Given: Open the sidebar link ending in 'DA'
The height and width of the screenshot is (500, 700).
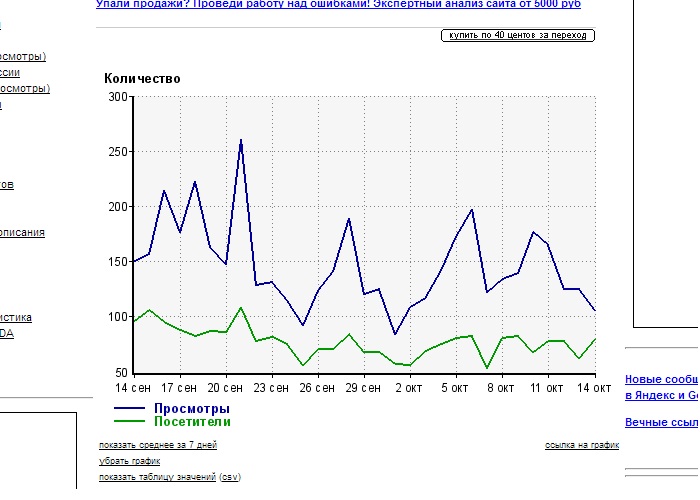Looking at the screenshot, I should click(7, 334).
